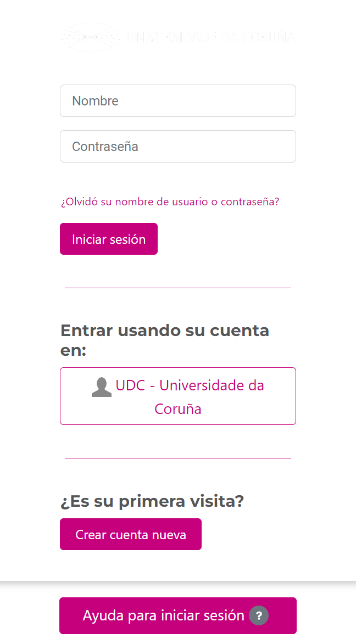
Task: Click the word 'contraseña?' in the forgot link
Action: [249, 201]
